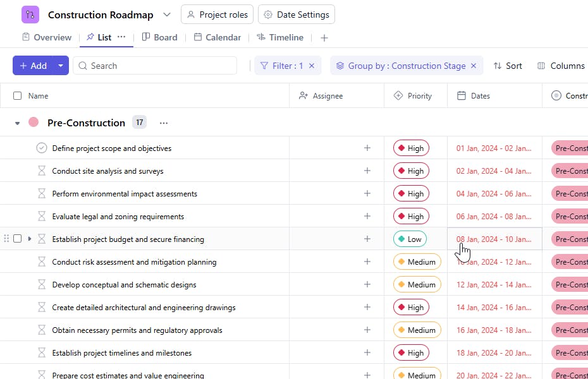The image size is (588, 379).
Task: Remove the active filter with X icon
Action: [312, 66]
